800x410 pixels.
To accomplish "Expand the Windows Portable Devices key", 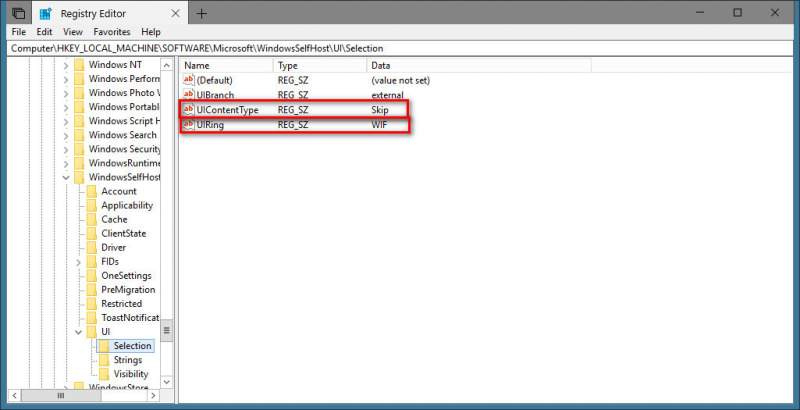I will [x=66, y=107].
